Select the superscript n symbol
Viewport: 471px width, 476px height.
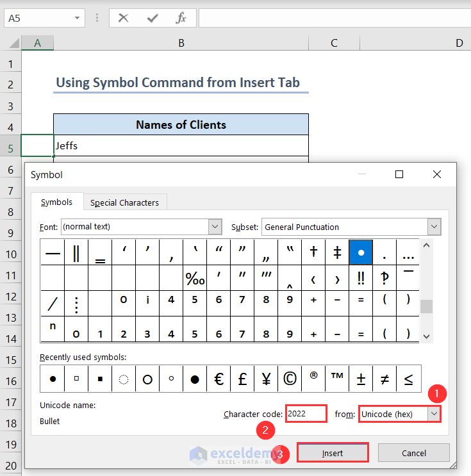[53, 329]
